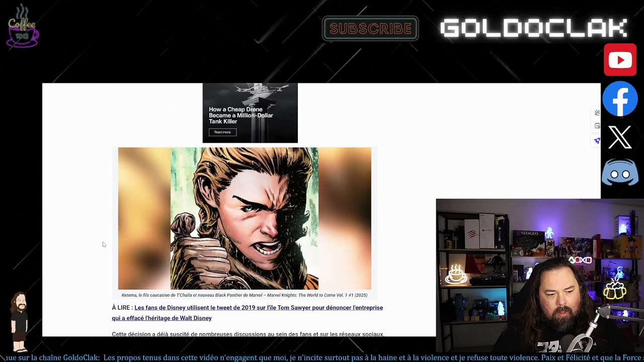644x362 pixels.
Task: Open the Cheap Drone tank killer ad
Action: coord(250,113)
